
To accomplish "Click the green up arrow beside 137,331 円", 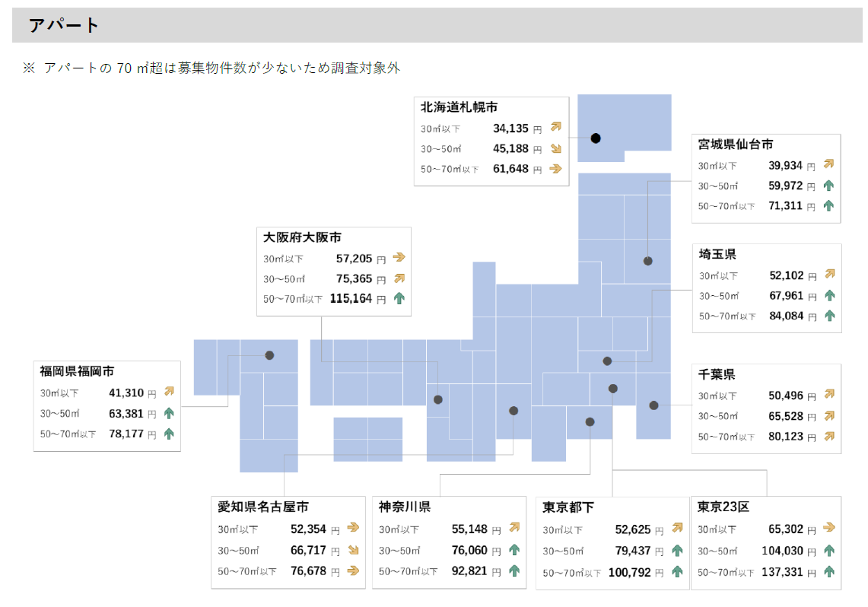I will 828,571.
